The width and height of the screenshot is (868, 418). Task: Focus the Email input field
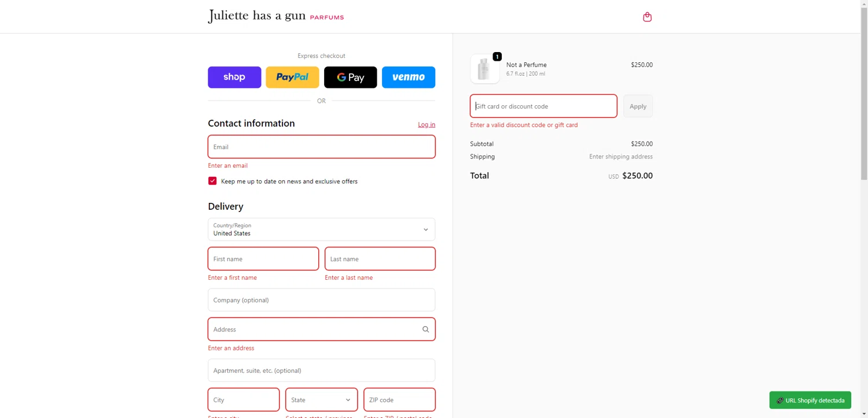click(x=321, y=147)
